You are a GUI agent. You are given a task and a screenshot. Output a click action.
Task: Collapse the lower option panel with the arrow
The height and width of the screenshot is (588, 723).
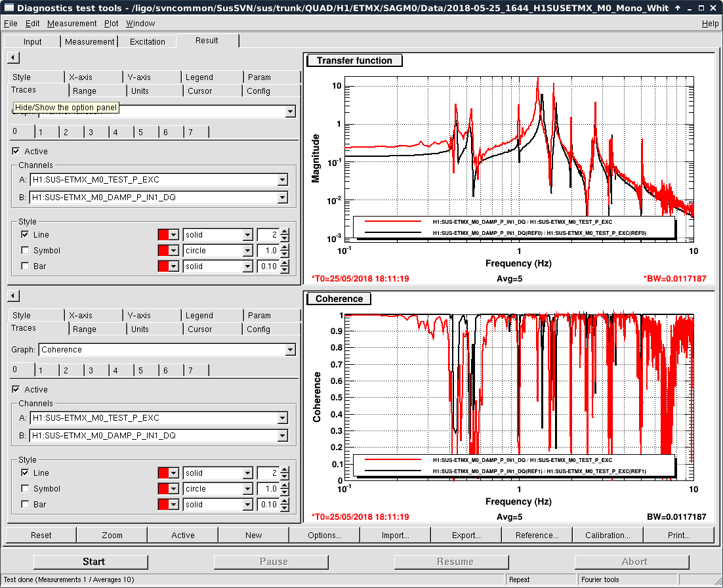[13, 296]
